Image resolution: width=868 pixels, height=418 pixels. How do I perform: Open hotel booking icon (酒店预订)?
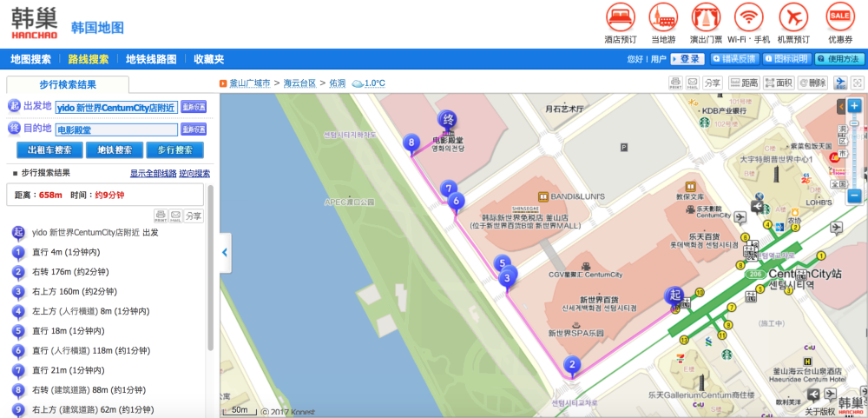pos(621,17)
